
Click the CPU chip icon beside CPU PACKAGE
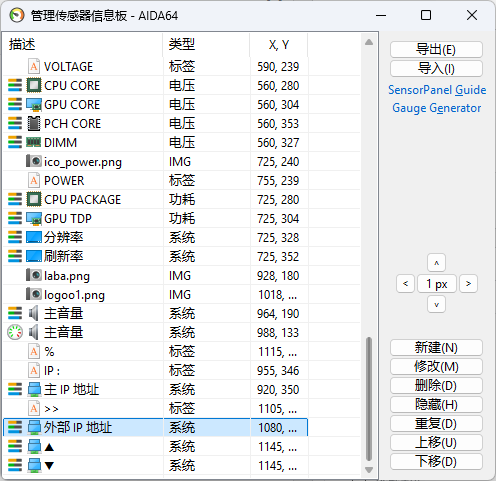34,199
